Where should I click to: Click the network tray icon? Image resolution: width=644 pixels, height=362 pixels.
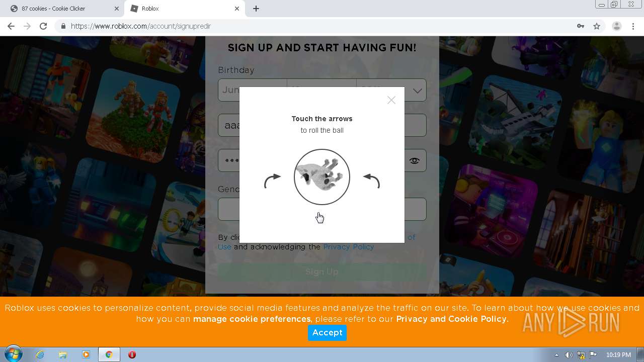tap(581, 355)
